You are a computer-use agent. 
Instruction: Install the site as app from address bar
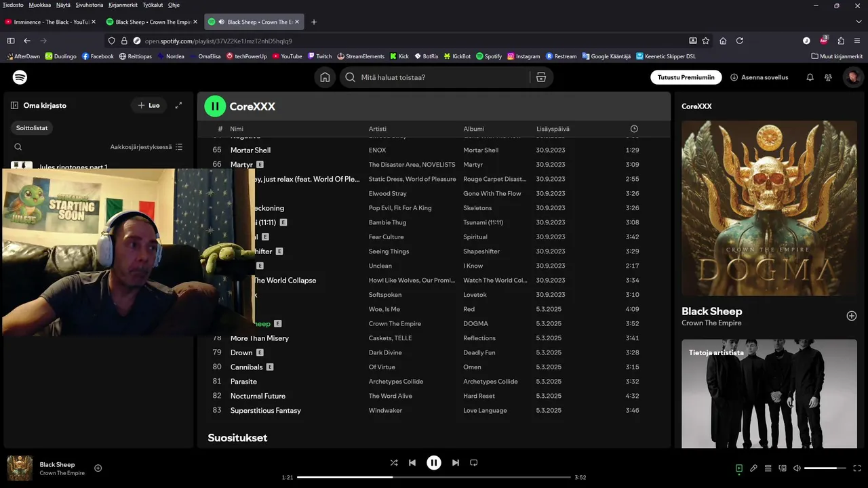coord(692,41)
